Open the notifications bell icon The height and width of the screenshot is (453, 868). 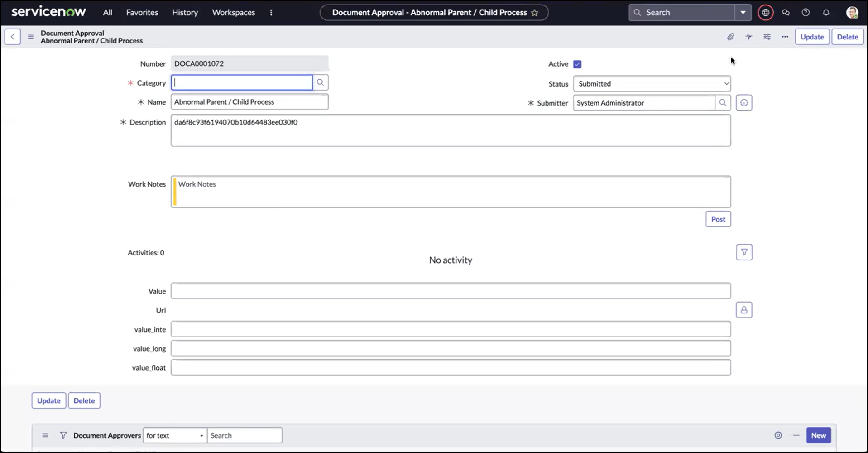click(826, 13)
